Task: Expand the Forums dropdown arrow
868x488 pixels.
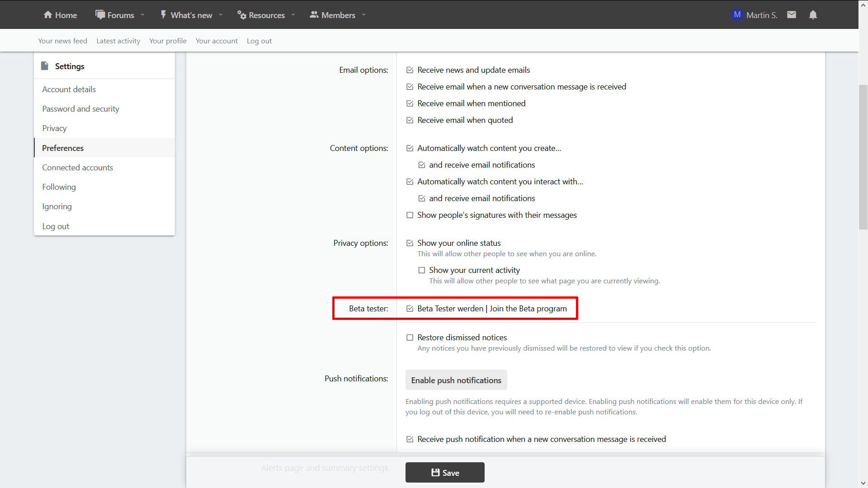Action: tap(143, 15)
